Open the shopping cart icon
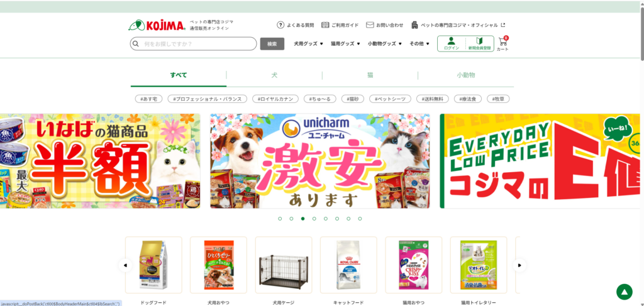Screen dimensions: 644x306 click(x=502, y=41)
